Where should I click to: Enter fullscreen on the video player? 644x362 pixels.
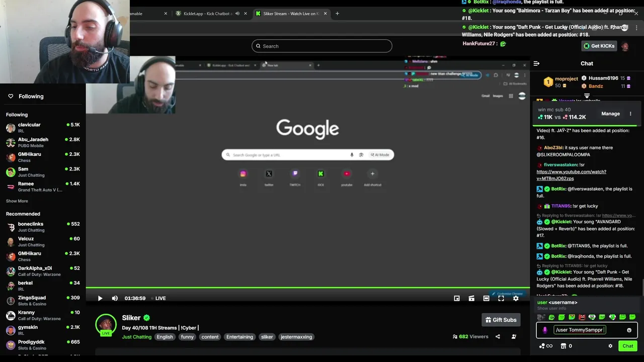[501, 298]
